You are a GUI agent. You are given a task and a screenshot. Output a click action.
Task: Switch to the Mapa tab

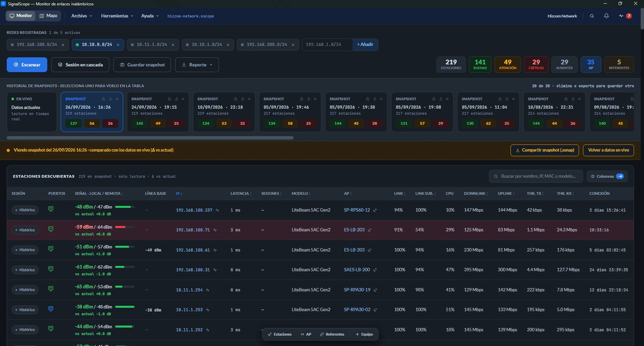(48, 16)
